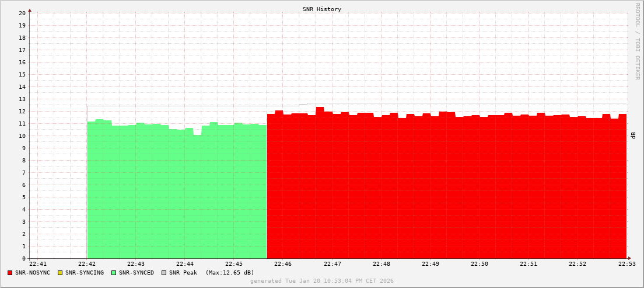This screenshot has width=644, height=288.
Task: Click the 20 value on the vertical axis
Action: click(x=22, y=13)
